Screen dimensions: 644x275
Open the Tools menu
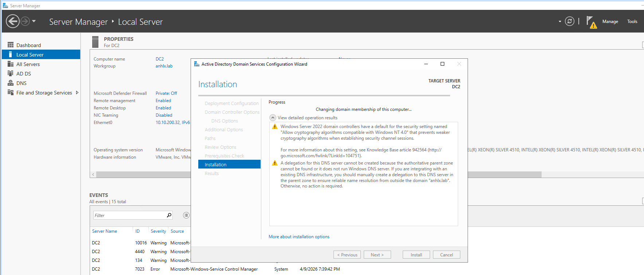tap(632, 22)
